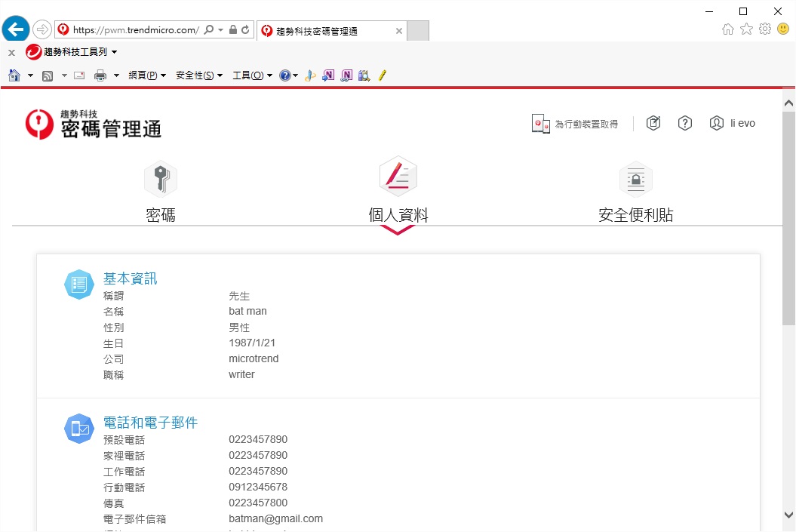Image resolution: width=796 pixels, height=532 pixels.
Task: Expand the help dropdown arrow
Action: click(295, 75)
